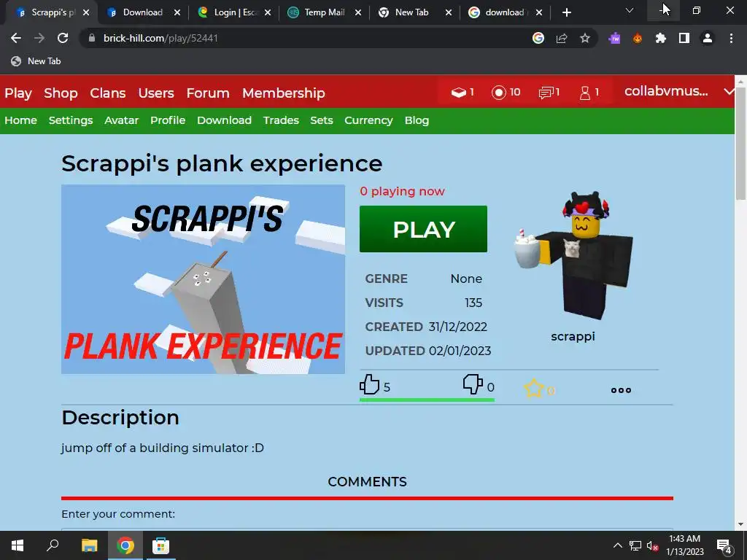The height and width of the screenshot is (560, 747).
Task: Open the Forum menu item
Action: pos(208,93)
